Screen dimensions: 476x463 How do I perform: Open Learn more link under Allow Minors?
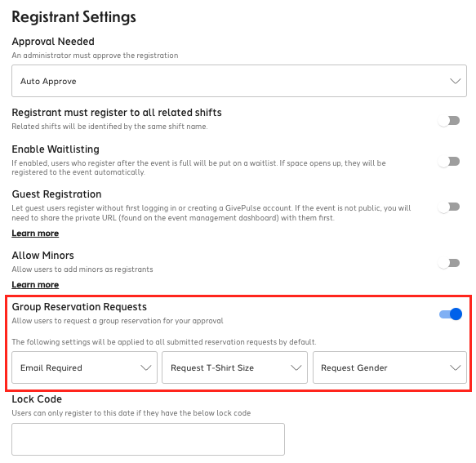pos(35,284)
